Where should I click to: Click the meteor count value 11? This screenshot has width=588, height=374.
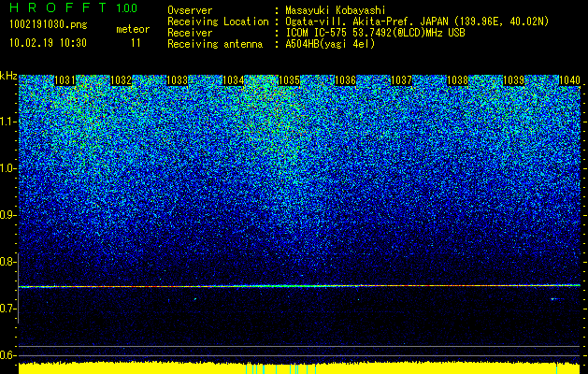136,43
